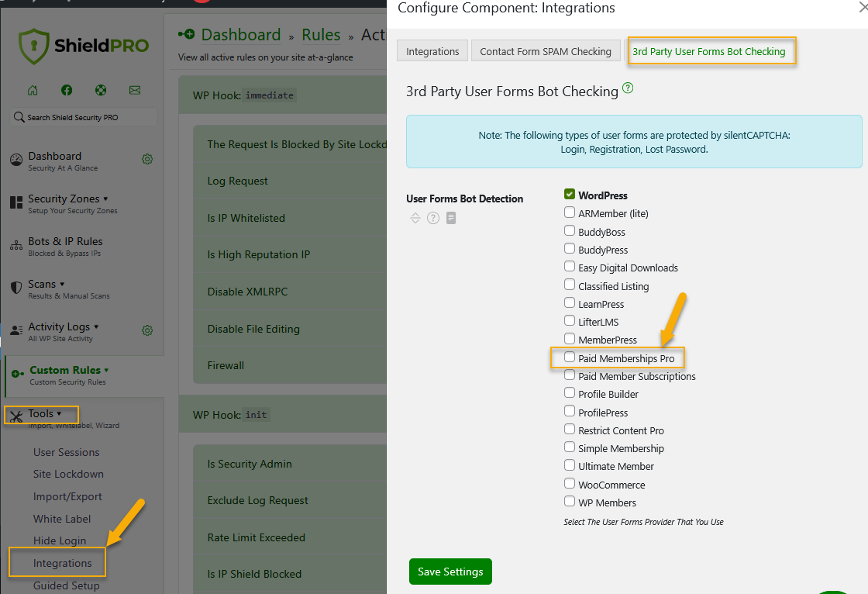This screenshot has width=868, height=594.
Task: Click the Activity Logs user-list icon
Action: [x=16, y=330]
